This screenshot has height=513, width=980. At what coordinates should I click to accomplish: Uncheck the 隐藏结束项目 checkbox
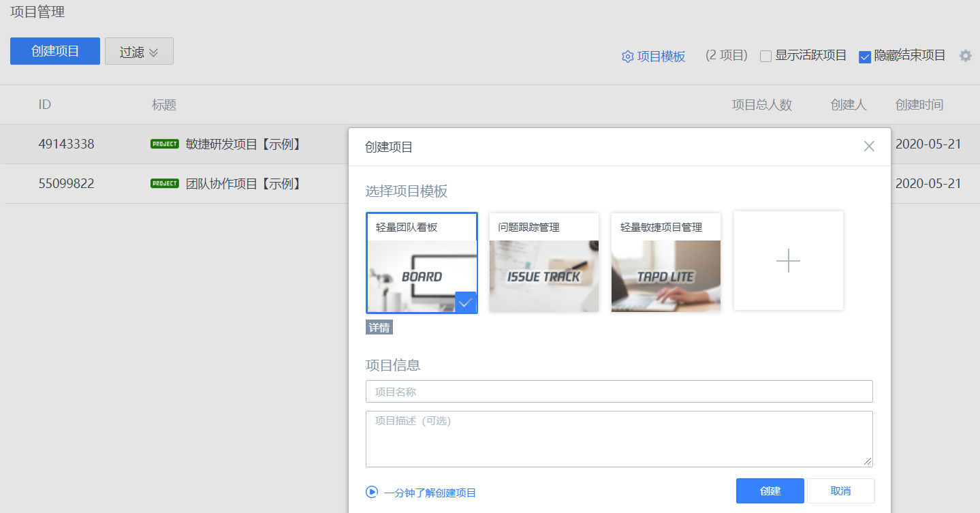(x=865, y=57)
